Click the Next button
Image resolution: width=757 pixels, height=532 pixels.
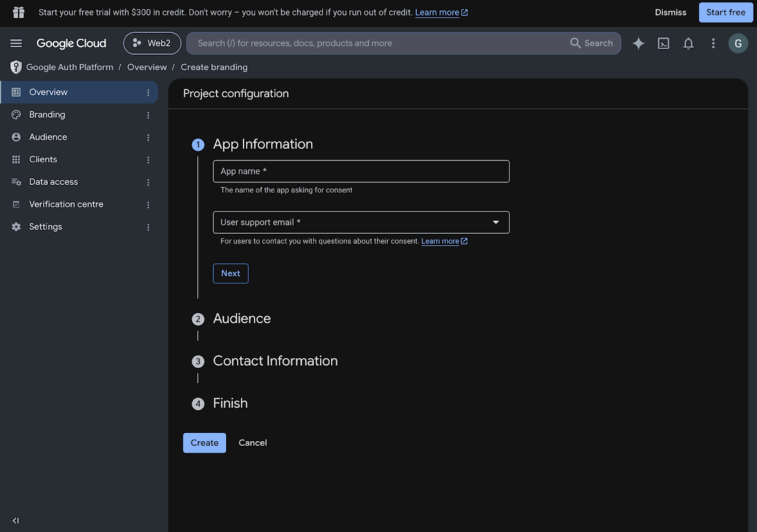(231, 273)
